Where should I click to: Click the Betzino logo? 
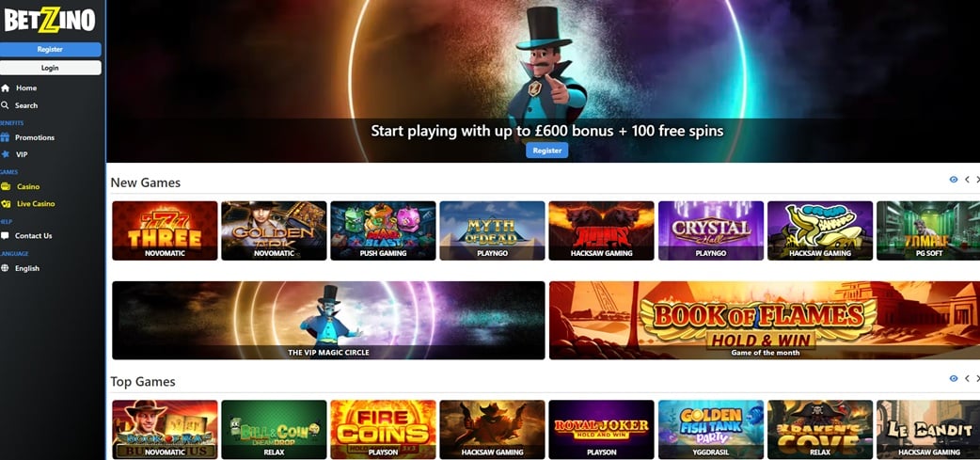(50, 20)
